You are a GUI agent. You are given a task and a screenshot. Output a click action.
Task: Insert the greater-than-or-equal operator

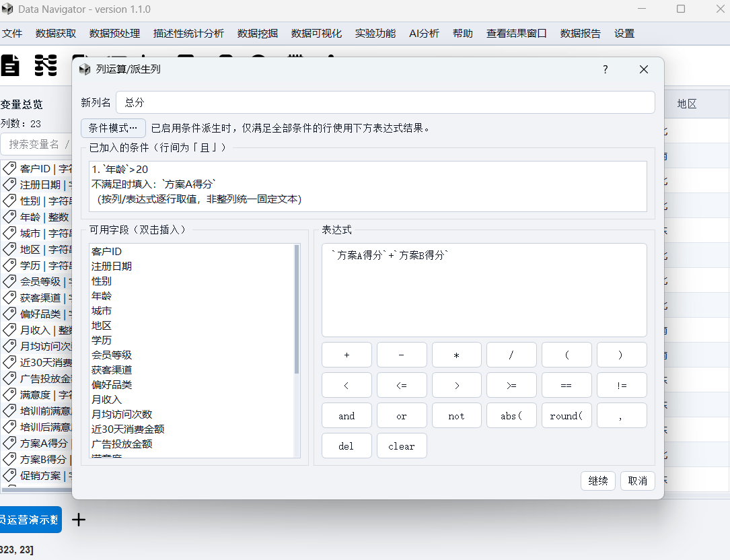tap(511, 385)
